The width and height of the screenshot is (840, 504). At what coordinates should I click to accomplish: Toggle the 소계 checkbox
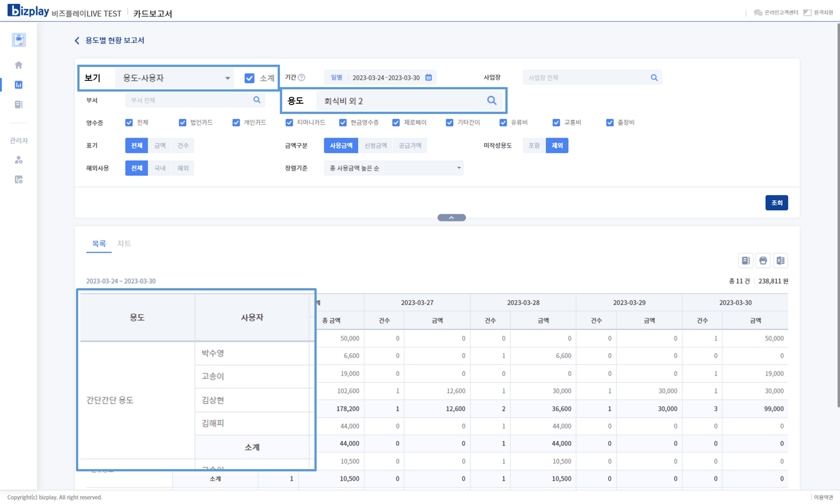(249, 78)
